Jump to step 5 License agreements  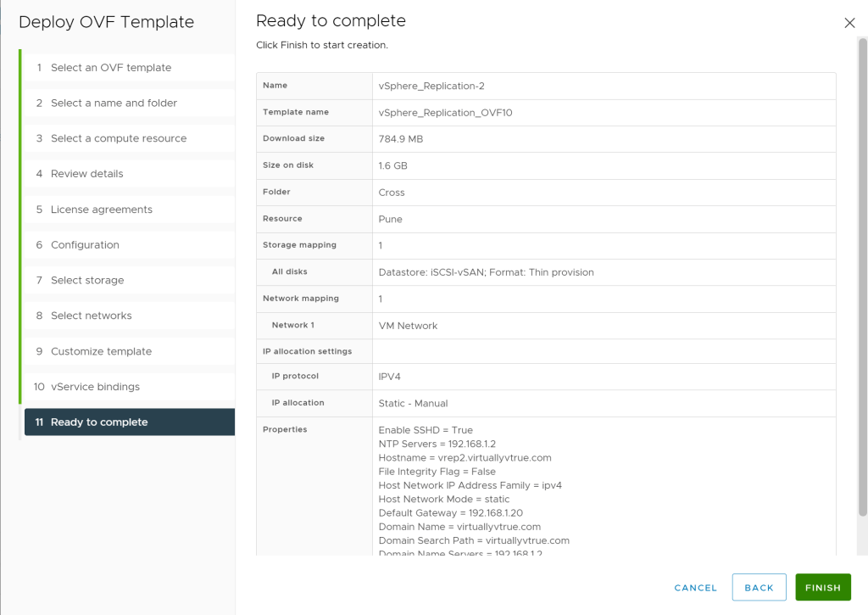pyautogui.click(x=102, y=210)
